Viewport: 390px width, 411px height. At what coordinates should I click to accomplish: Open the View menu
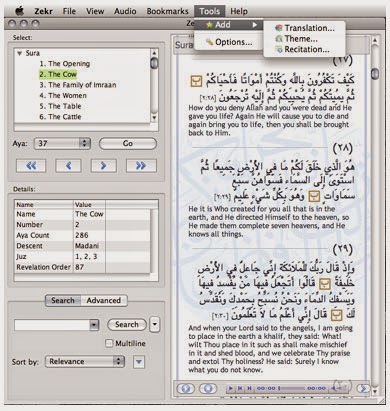pos(95,11)
